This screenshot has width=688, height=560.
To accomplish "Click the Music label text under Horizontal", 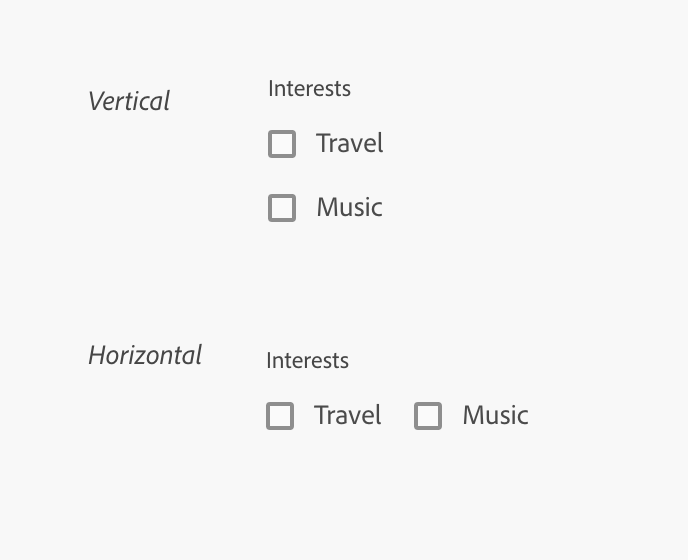I will click(495, 416).
